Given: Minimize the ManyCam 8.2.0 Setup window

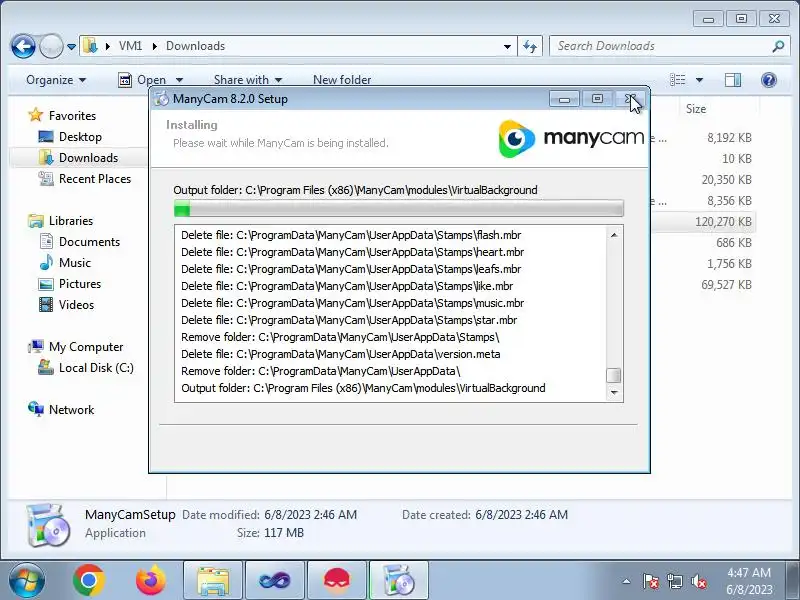Looking at the screenshot, I should (564, 98).
